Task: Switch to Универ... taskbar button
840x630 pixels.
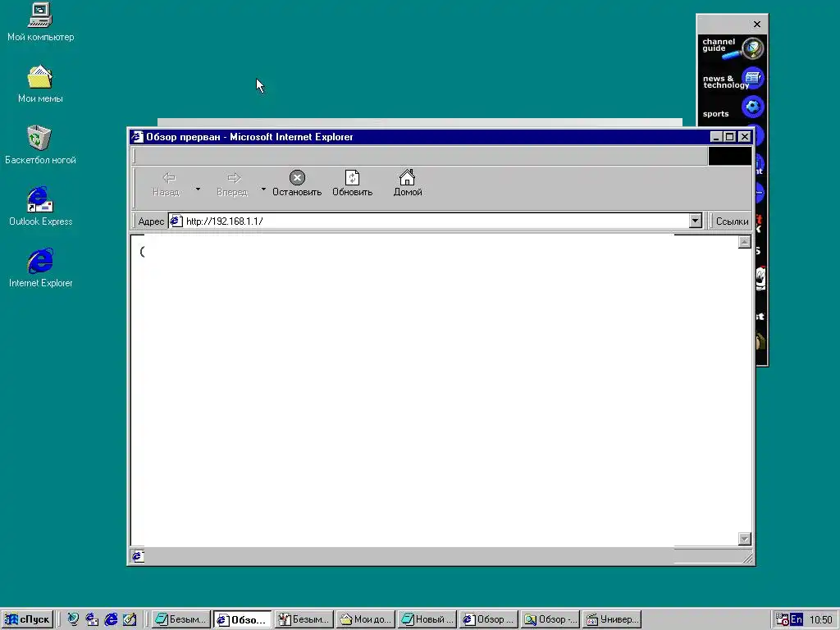Action: (x=612, y=619)
